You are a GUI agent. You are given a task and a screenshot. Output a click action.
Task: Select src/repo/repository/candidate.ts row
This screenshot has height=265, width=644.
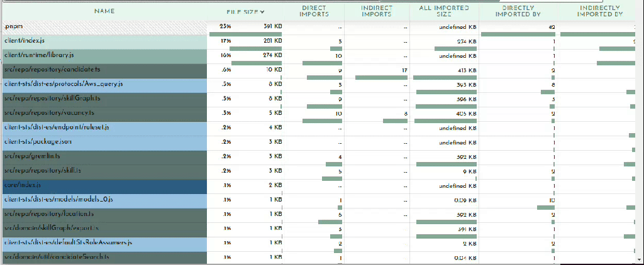click(104, 70)
